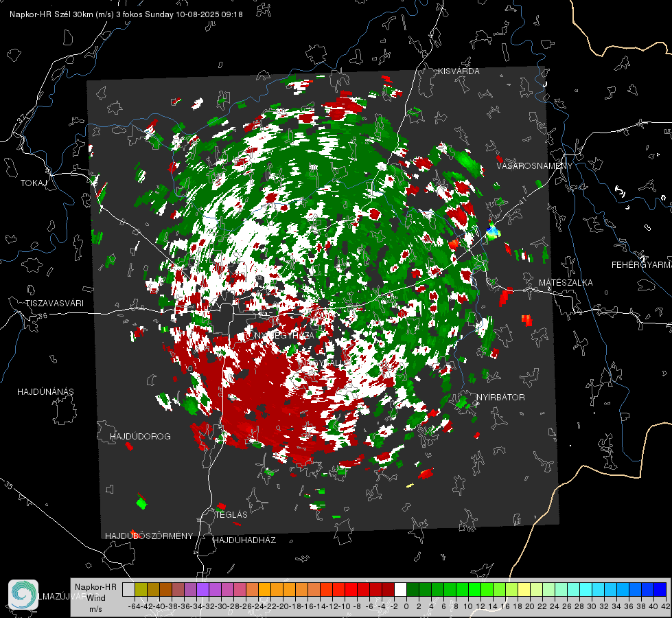
Task: Click the TÉGLÁS city label
Action: (231, 514)
